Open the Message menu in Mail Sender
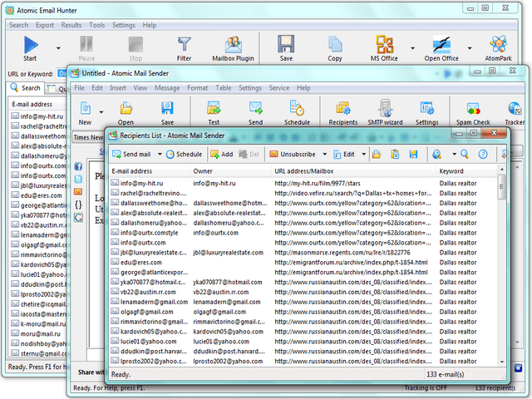 [166, 87]
